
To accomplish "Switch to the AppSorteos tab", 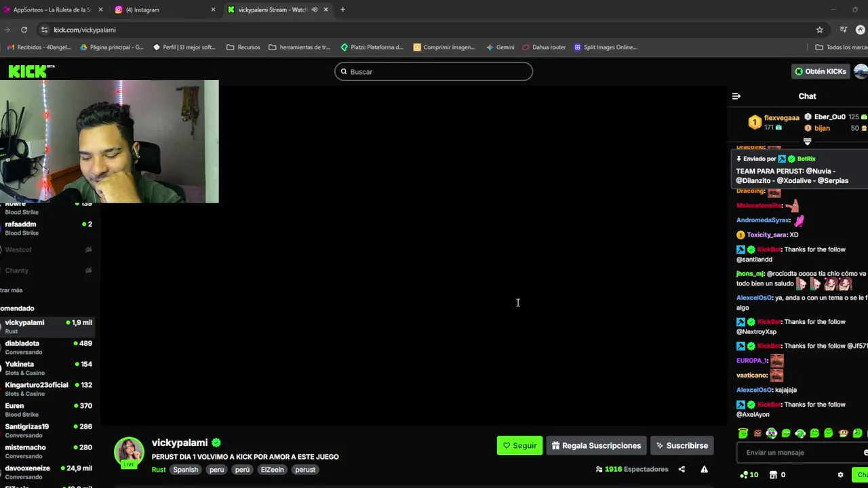I will [52, 9].
